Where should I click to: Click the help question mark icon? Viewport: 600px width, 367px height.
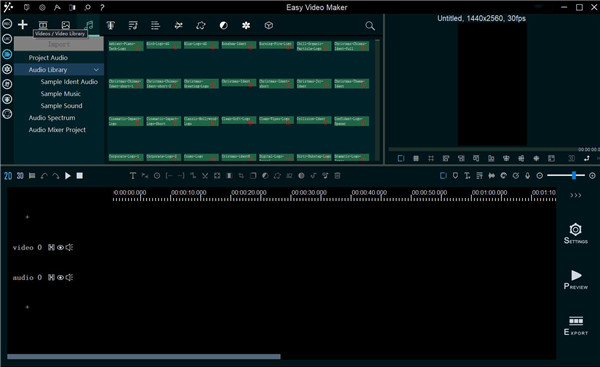102,7
